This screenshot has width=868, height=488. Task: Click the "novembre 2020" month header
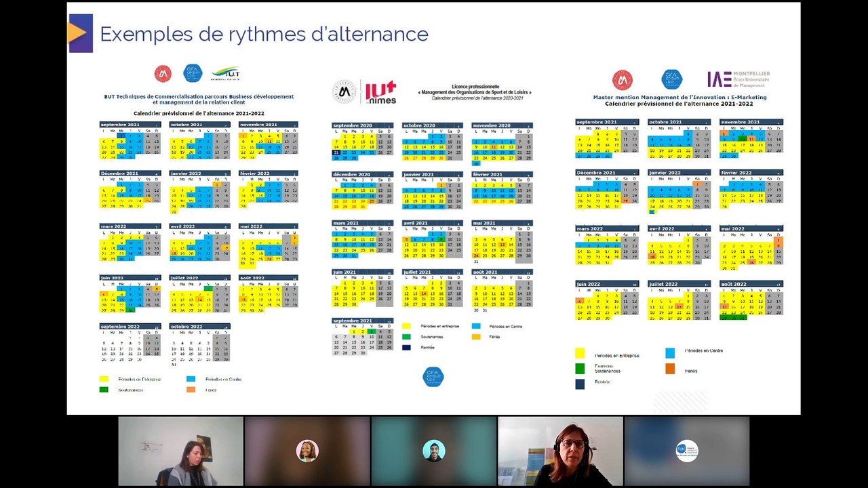[x=502, y=125]
